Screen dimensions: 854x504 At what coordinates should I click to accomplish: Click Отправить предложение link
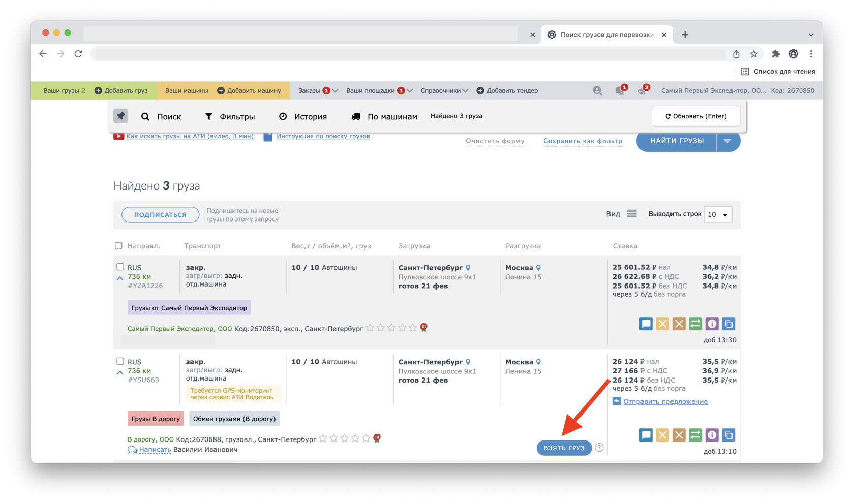point(665,401)
